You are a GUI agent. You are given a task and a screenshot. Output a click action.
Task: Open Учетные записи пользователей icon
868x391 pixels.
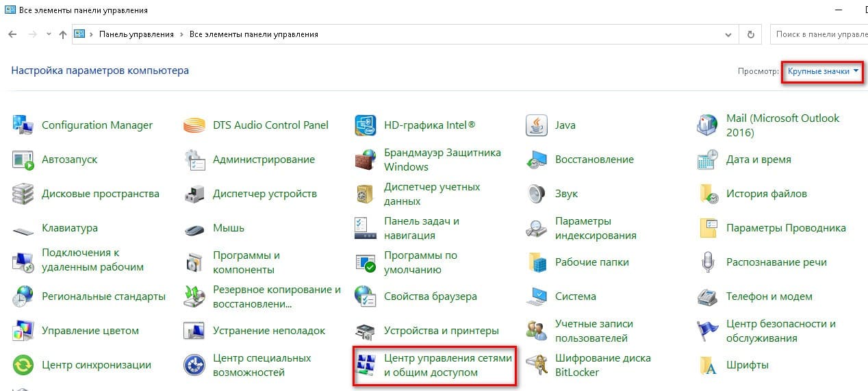coord(537,331)
